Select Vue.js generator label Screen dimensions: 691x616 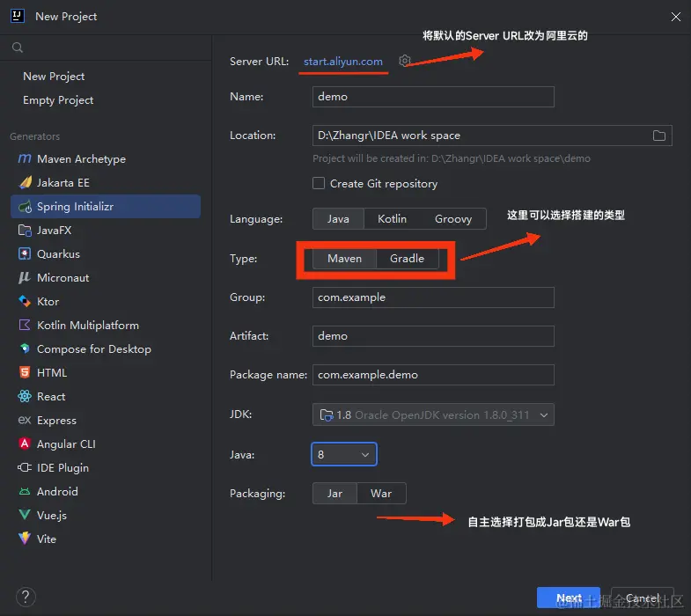tap(52, 515)
